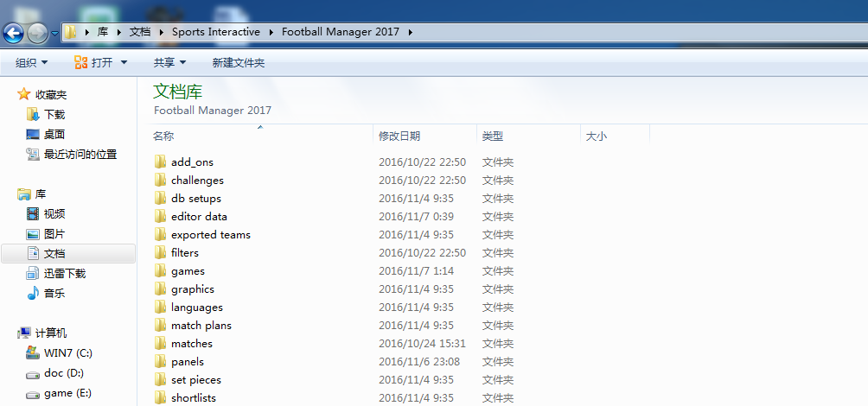Click the graphics folder icon
The width and height of the screenshot is (868, 406).
click(161, 289)
